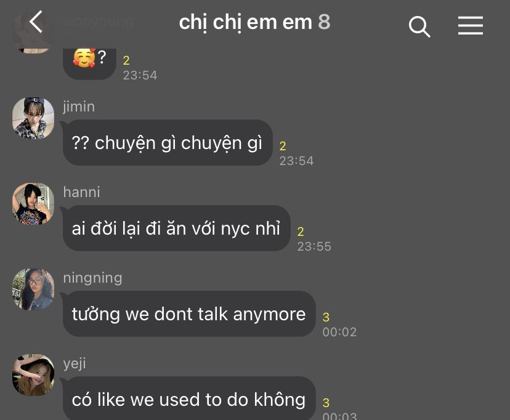Viewport: 510px width, 420px height.
Task: Select the 'tưởng we dont talk anymore' message
Action: click(x=189, y=313)
